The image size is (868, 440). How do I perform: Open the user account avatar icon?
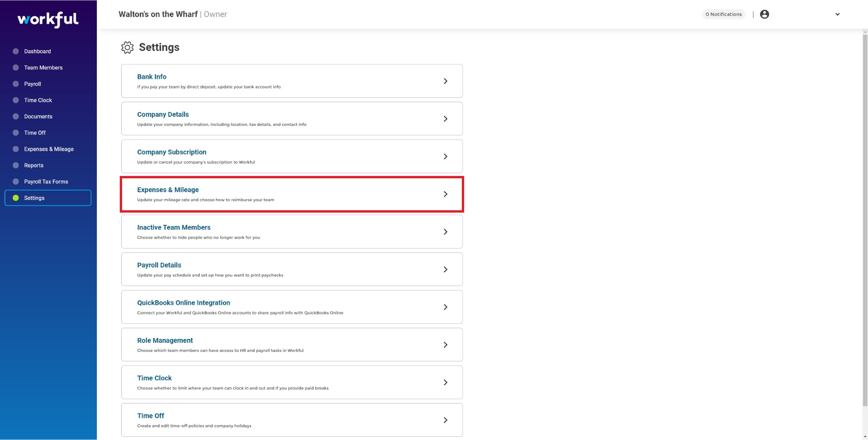(764, 14)
